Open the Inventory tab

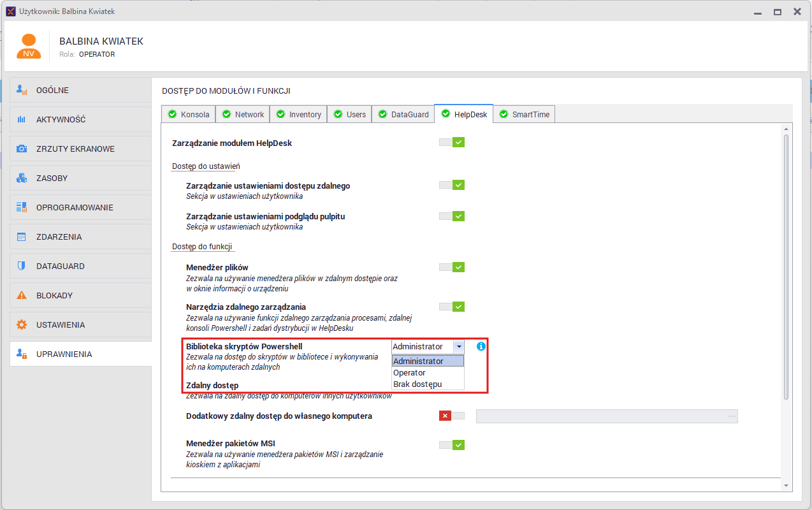pos(298,114)
